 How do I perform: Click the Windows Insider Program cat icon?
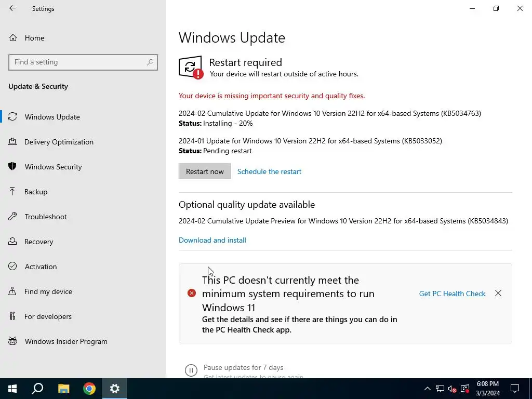pos(12,341)
